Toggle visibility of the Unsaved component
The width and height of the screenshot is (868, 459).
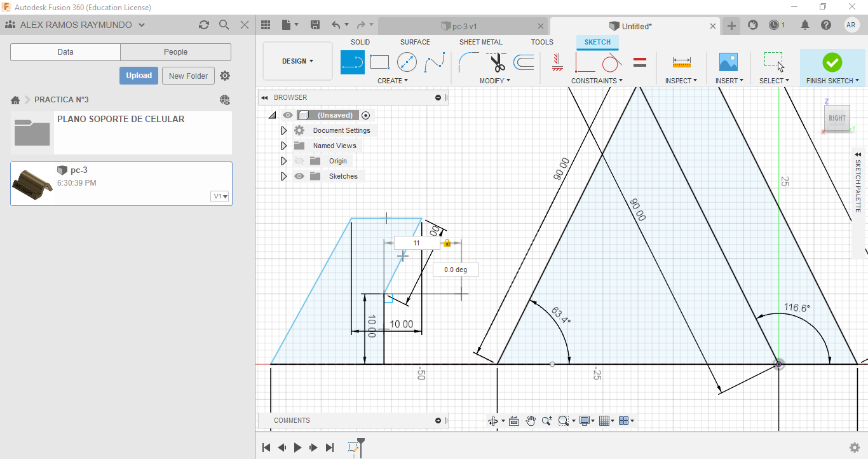tap(288, 115)
